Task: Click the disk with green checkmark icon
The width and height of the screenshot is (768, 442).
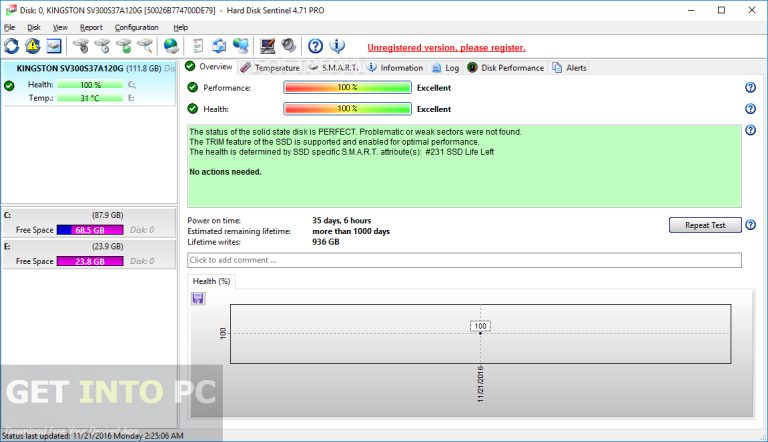Action: pyautogui.click(x=123, y=46)
